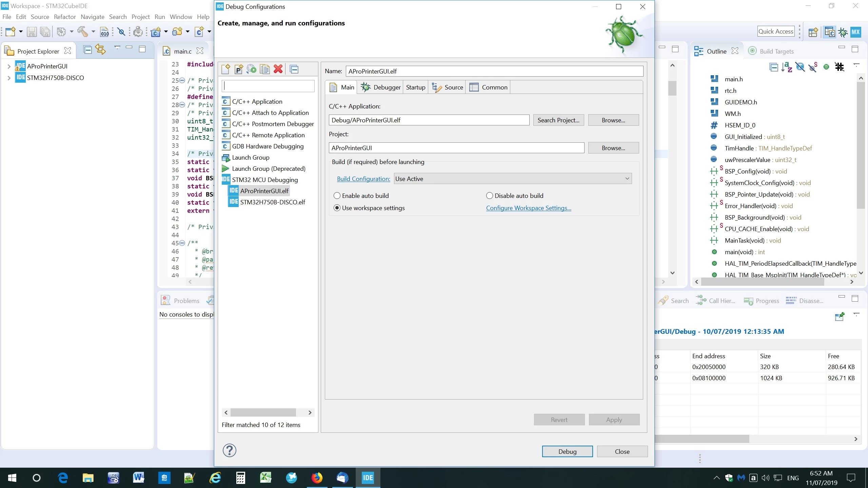Click the Debug button in dialog
Image resolution: width=868 pixels, height=488 pixels.
[567, 451]
